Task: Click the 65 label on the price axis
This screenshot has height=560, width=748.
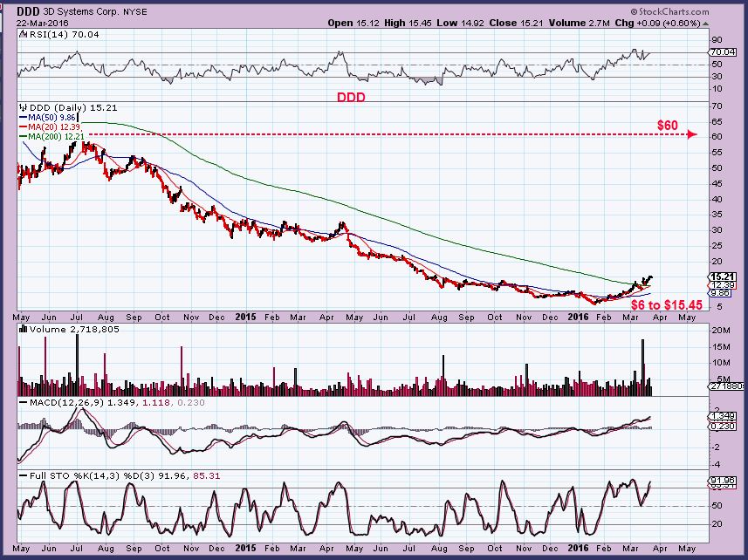Action: click(717, 121)
